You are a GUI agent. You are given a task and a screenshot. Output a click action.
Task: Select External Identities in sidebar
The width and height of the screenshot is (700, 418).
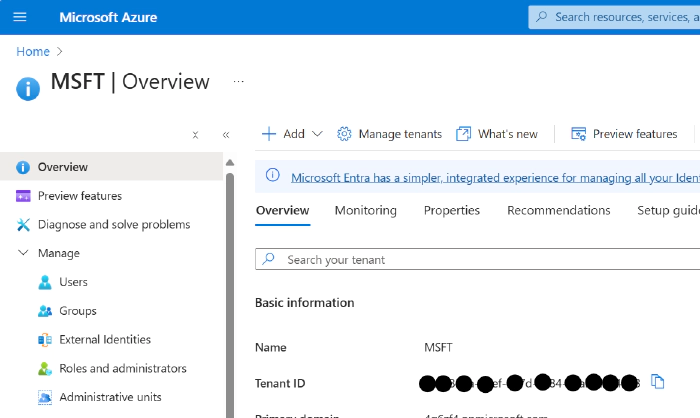[104, 340]
